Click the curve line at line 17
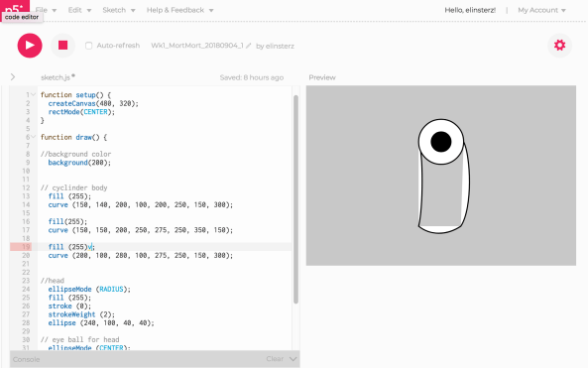Image resolution: width=588 pixels, height=368 pixels. 141,230
